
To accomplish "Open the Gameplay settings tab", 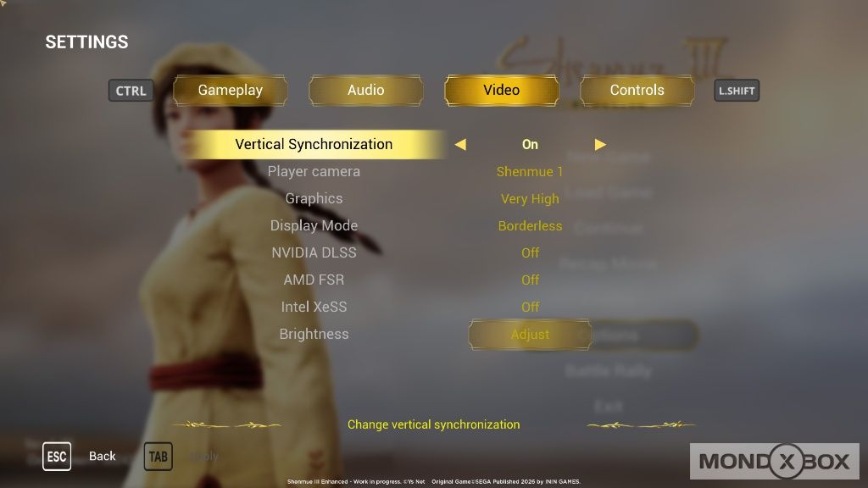I will click(x=231, y=91).
